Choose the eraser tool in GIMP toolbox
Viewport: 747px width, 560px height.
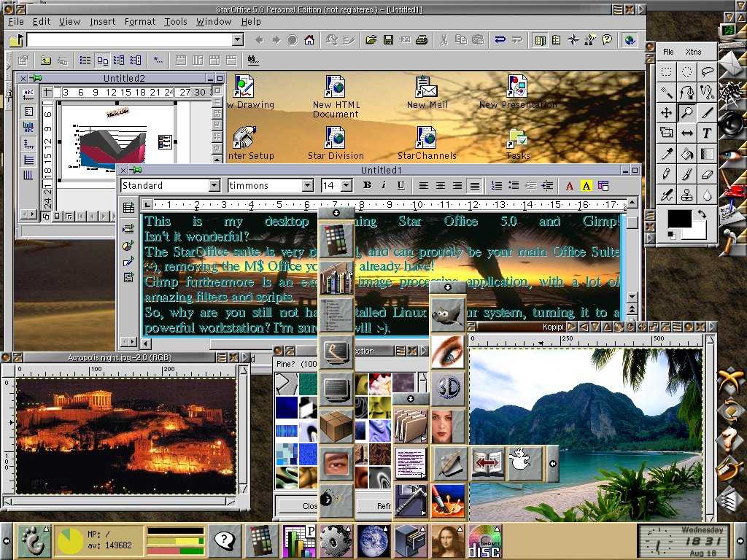pyautogui.click(x=707, y=174)
